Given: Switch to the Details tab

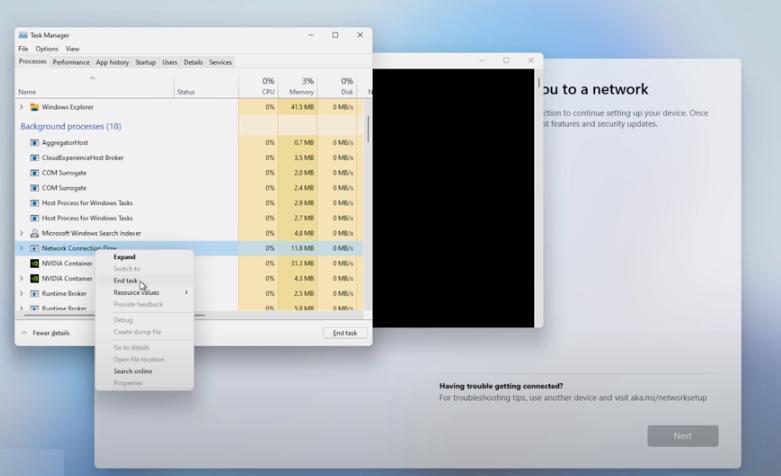Looking at the screenshot, I should coord(193,62).
